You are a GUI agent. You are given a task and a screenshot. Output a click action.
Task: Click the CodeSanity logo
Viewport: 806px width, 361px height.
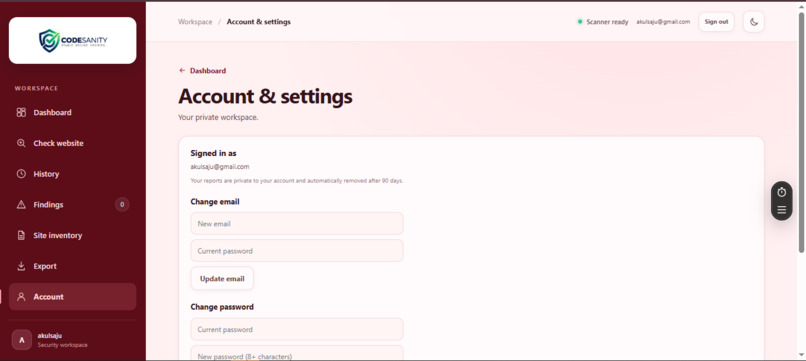pos(73,41)
